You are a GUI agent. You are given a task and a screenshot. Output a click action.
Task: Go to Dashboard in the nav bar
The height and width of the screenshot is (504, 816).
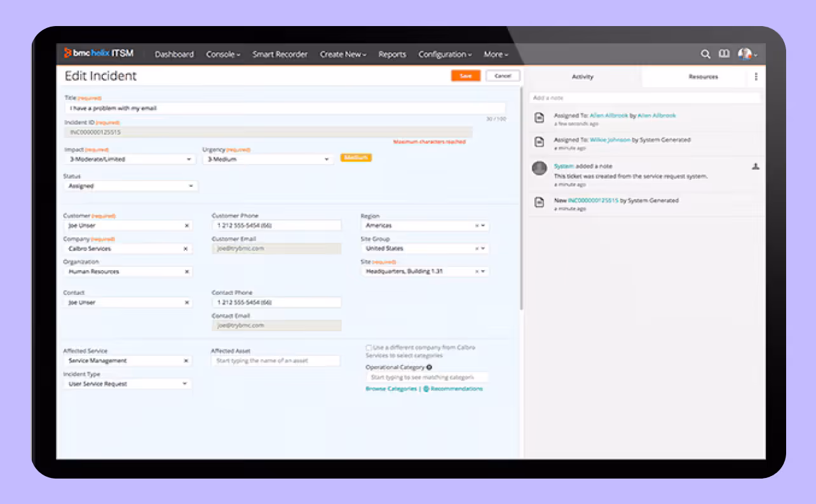[x=174, y=55]
